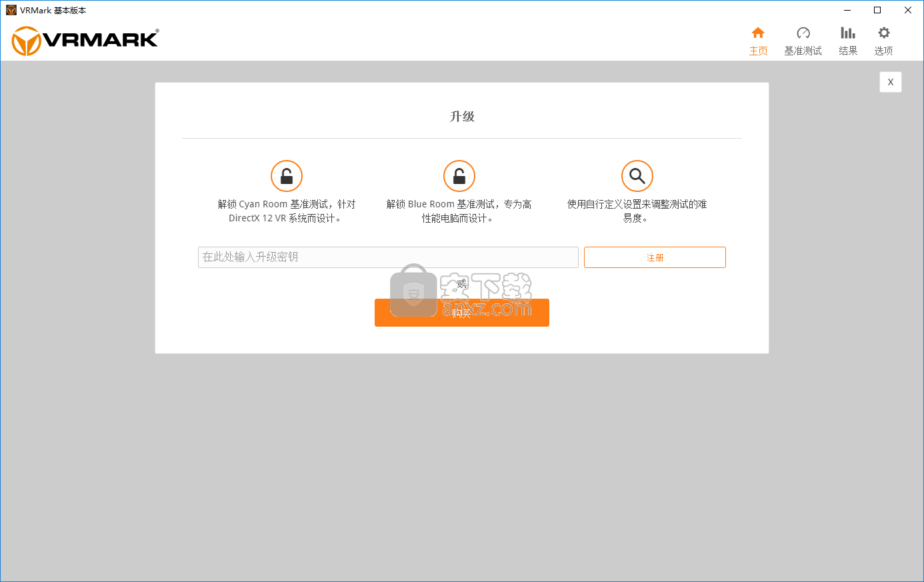Click the VRMark app icon in title bar
The height and width of the screenshot is (582, 924).
[x=11, y=10]
